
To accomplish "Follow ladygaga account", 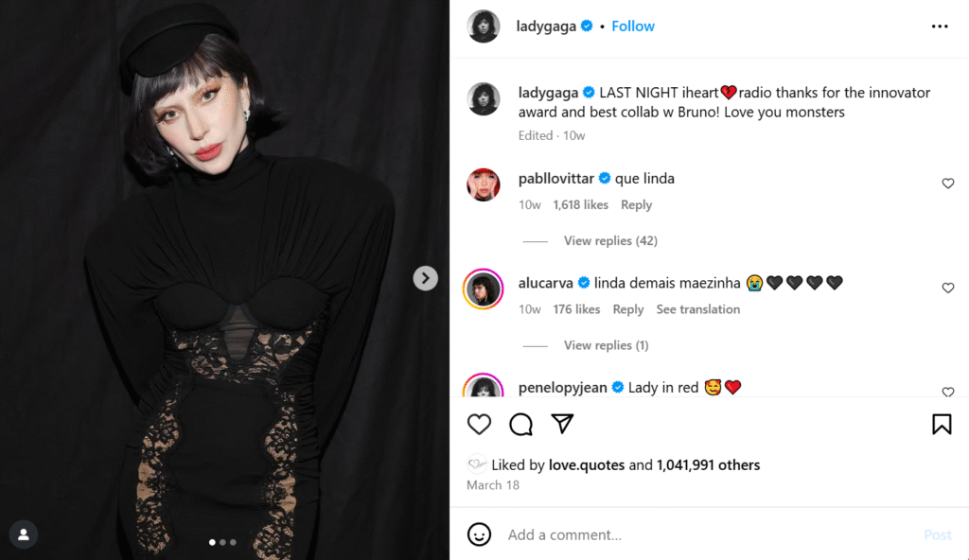I will click(633, 26).
